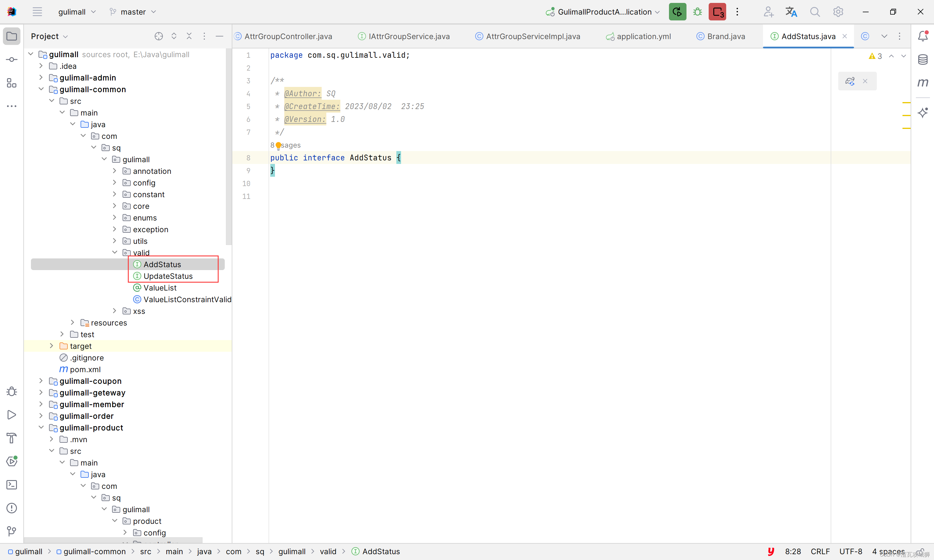Click the UTF-8 encoding in status bar
This screenshot has width=934, height=560.
pyautogui.click(x=850, y=551)
